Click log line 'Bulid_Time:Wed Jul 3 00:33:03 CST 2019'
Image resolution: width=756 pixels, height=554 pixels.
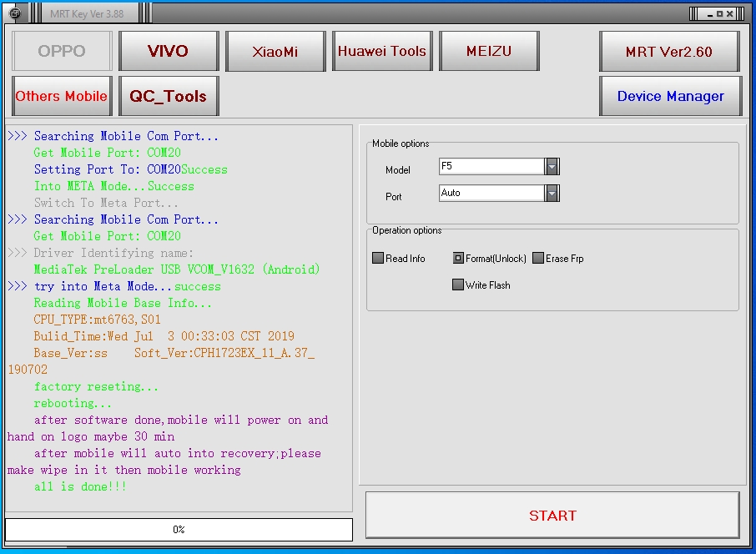click(164, 336)
